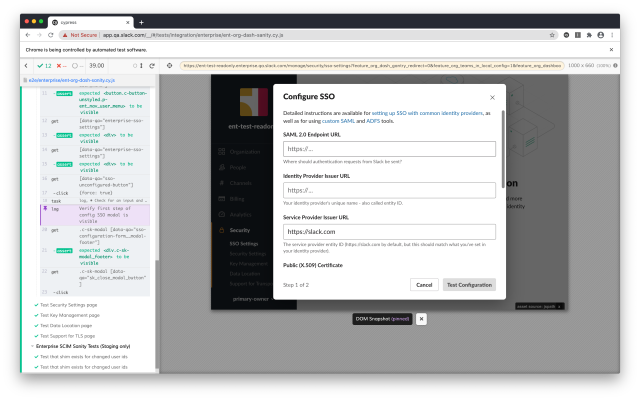The image size is (640, 400).
Task: Bookmark the page with the star icon
Action: [552, 35]
